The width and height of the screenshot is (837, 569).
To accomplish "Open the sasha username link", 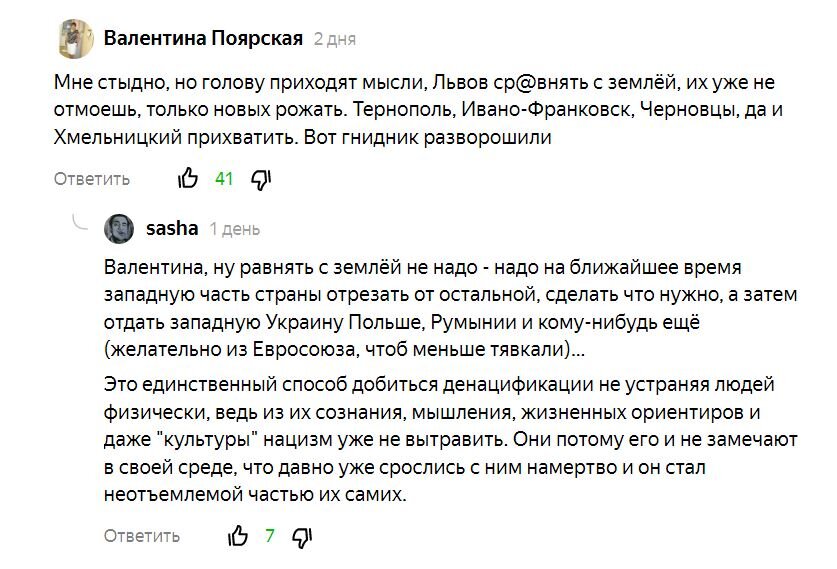I will (172, 228).
